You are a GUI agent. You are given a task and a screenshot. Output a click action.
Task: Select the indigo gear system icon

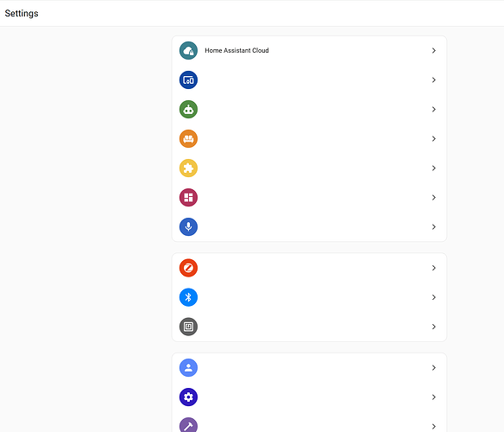[188, 397]
